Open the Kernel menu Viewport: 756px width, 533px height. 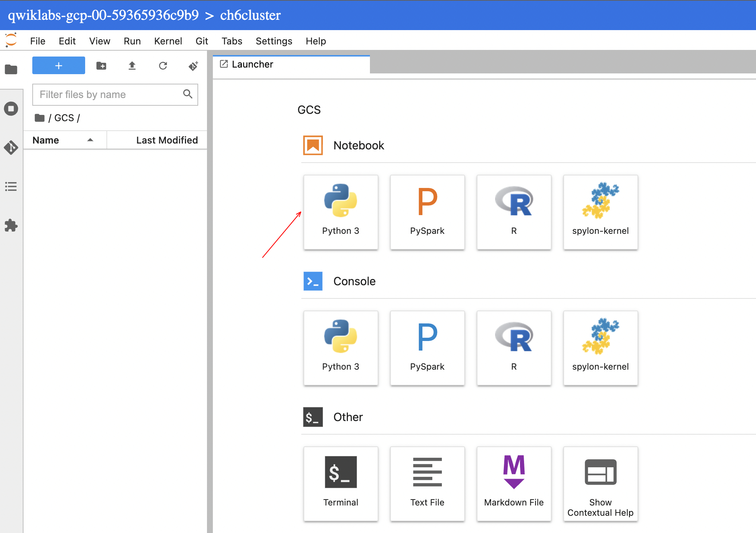tap(168, 41)
